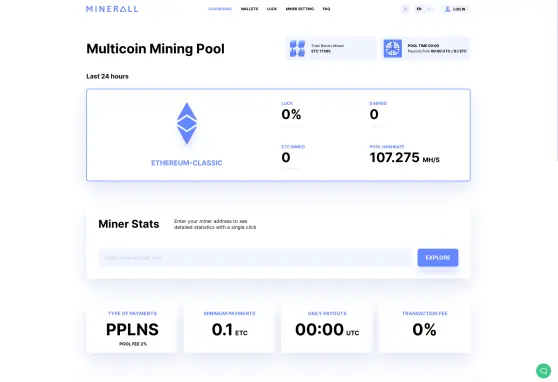Click the 00:00 UTC daily payouts value
Screen dimensions: 558x382
click(327, 330)
